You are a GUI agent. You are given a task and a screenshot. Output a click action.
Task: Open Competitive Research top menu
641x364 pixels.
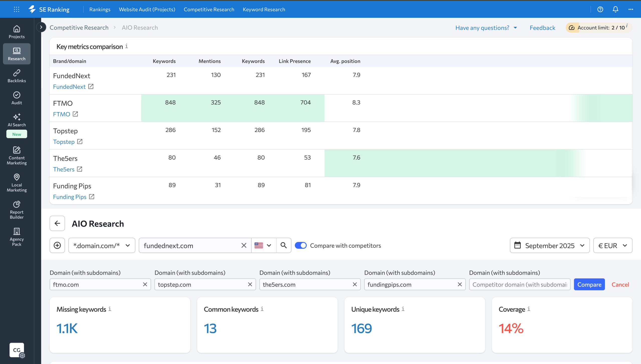click(209, 9)
